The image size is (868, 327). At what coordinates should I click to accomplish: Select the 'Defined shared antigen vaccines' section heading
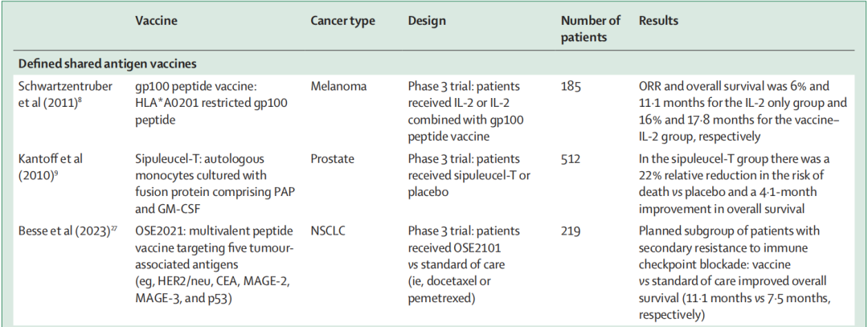click(x=109, y=62)
